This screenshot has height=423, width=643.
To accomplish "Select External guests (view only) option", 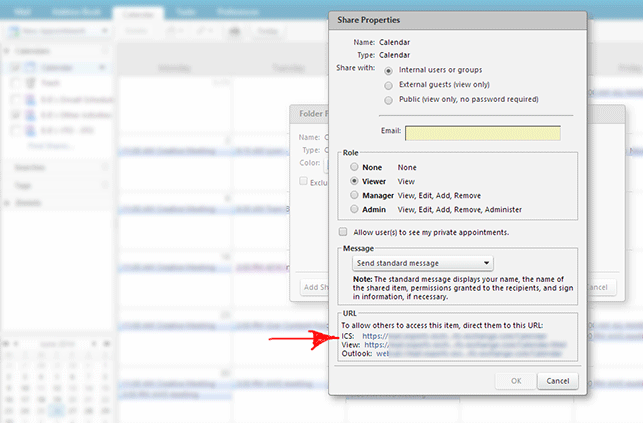I will [x=388, y=85].
